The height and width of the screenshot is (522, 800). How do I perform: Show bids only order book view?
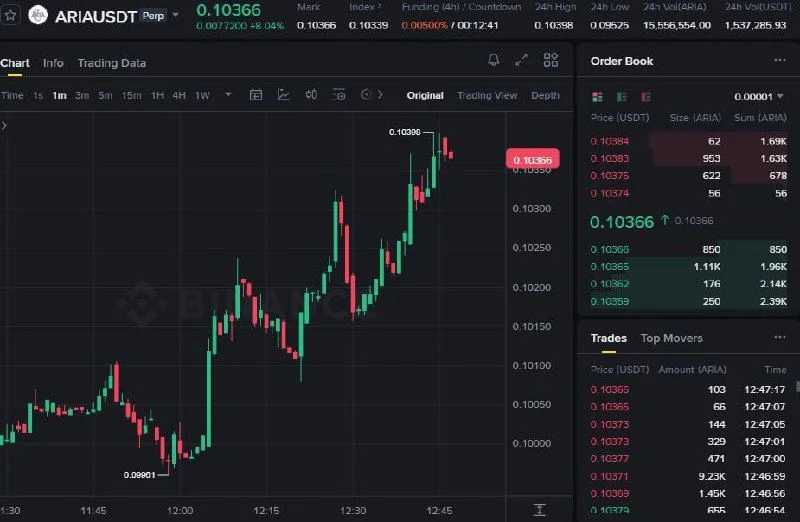(x=621, y=96)
